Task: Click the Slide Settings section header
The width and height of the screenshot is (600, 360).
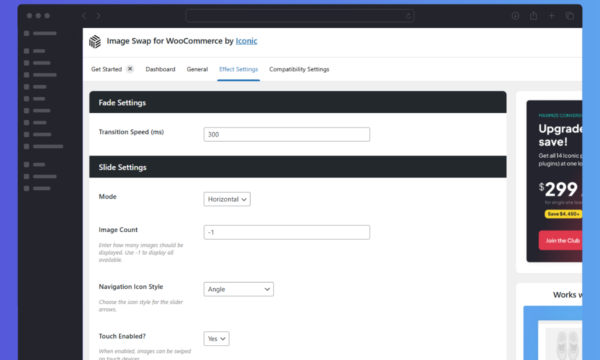Action: click(298, 167)
